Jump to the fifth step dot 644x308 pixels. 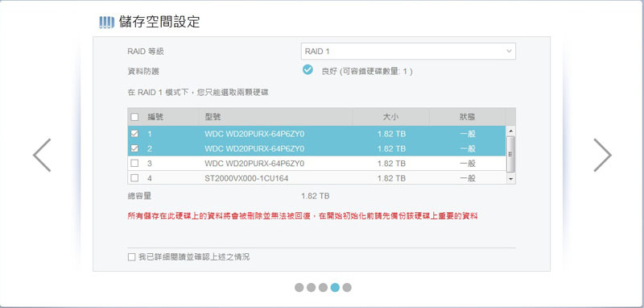(347, 287)
